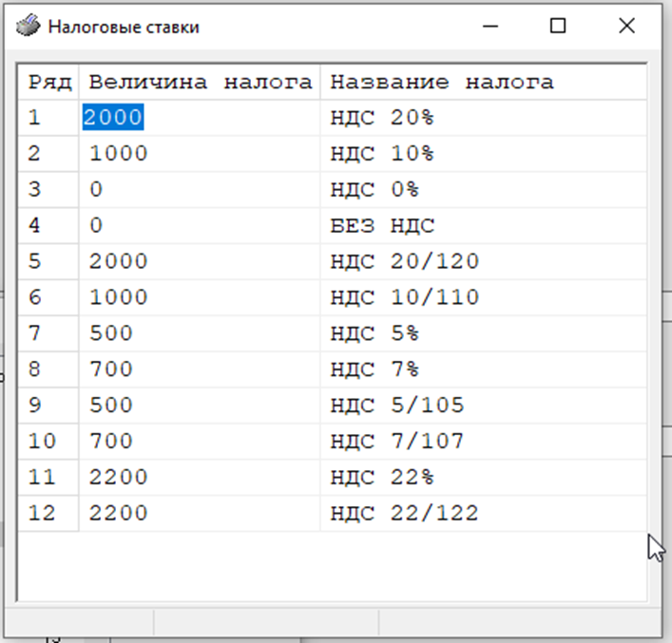Maximize the 'Налоговые ставки' window
The width and height of the screenshot is (672, 643).
pos(558,26)
